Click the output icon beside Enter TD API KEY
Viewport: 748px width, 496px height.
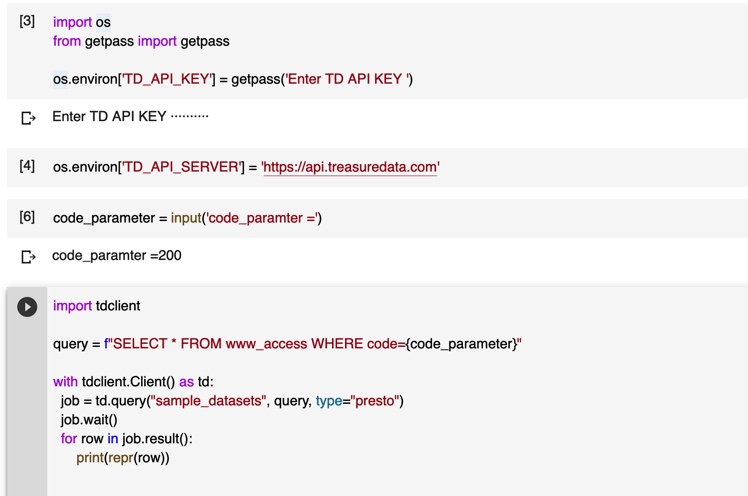coord(28,117)
